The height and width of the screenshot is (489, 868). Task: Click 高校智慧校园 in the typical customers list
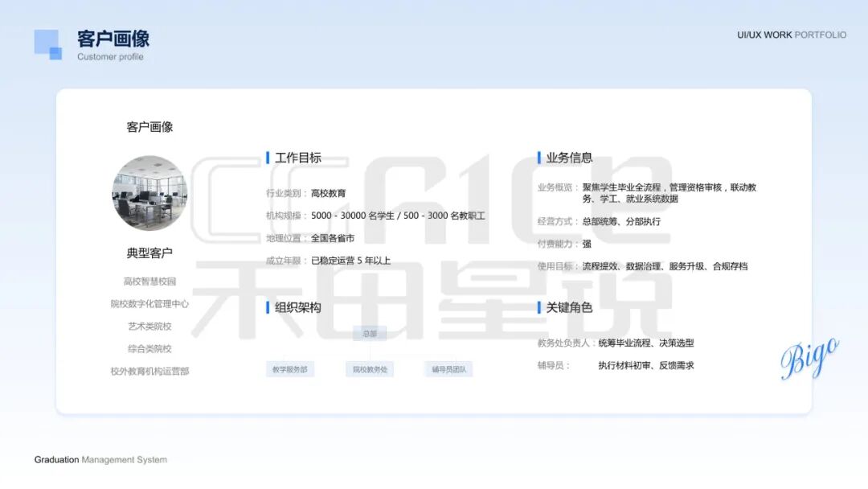pyautogui.click(x=149, y=281)
